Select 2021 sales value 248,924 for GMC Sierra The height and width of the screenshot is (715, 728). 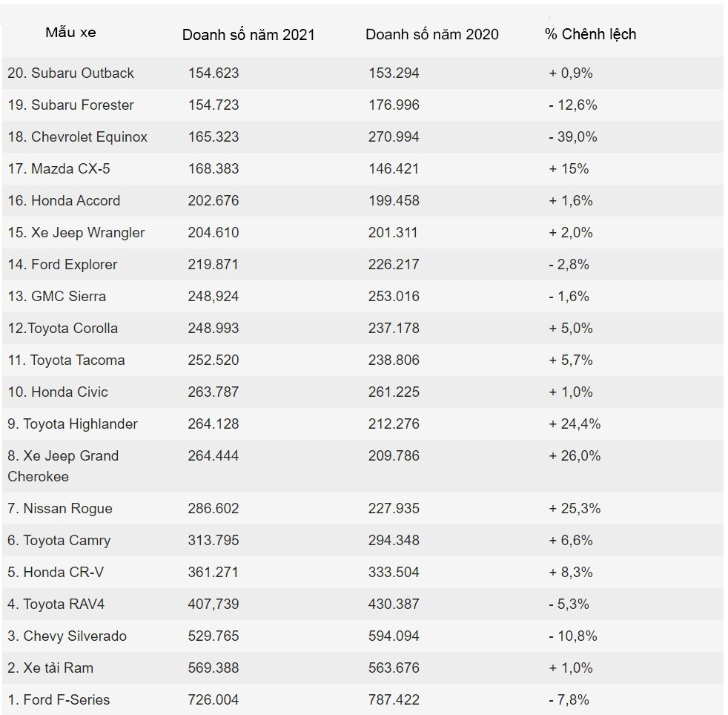pyautogui.click(x=213, y=297)
